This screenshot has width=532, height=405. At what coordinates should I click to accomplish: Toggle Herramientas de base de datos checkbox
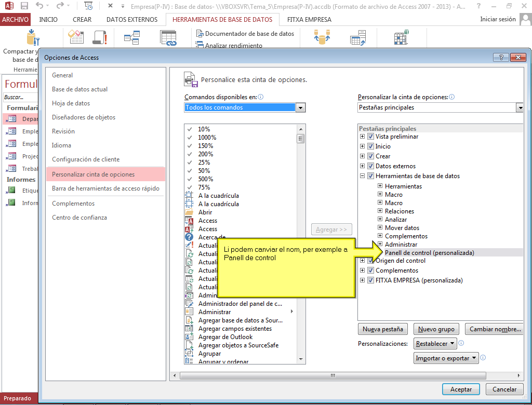tap(371, 176)
